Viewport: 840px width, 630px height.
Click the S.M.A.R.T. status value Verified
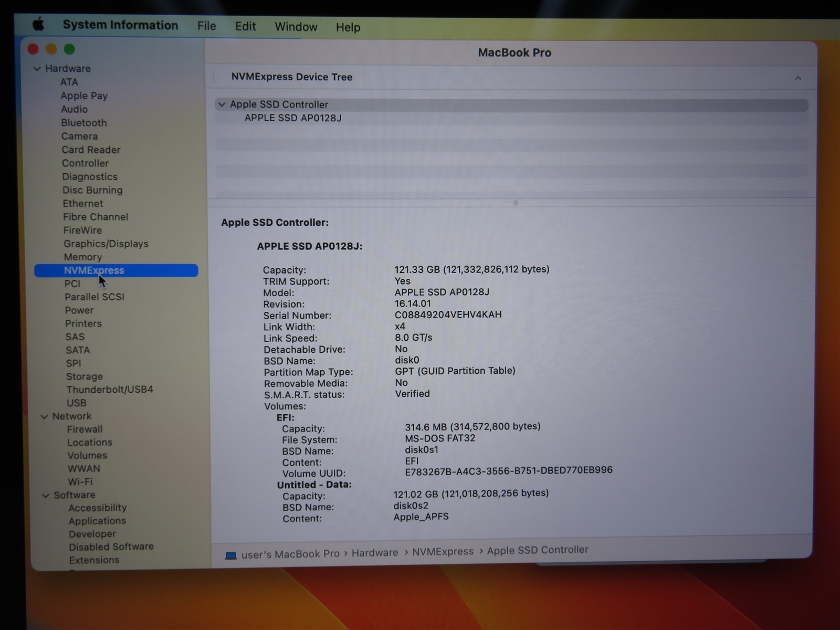(412, 394)
